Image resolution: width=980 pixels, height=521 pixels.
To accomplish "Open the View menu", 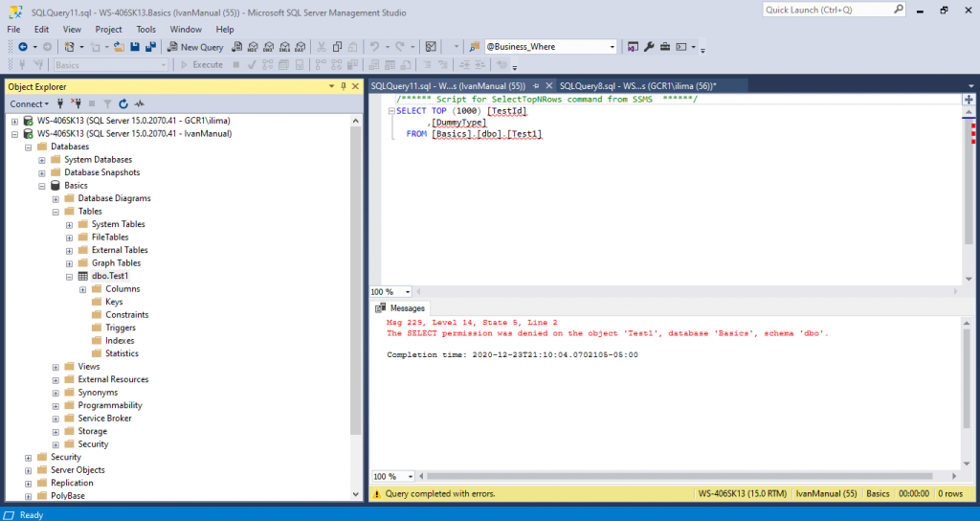I will point(72,30).
